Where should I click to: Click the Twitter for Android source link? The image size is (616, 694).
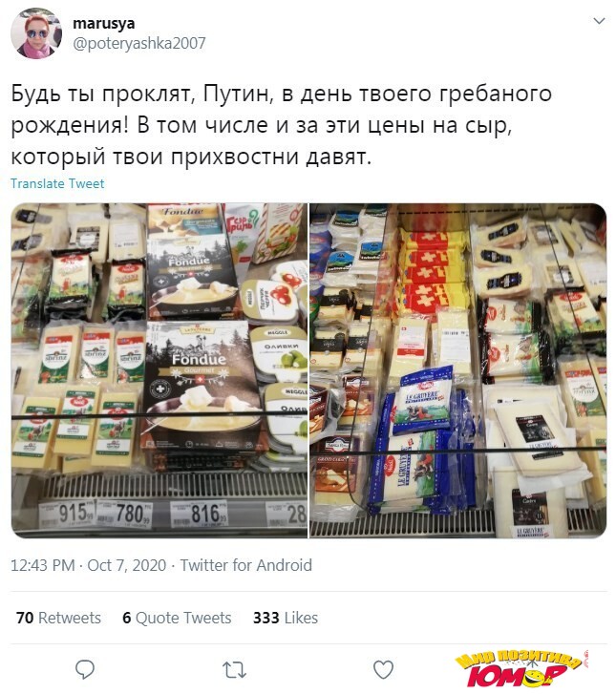click(245, 565)
